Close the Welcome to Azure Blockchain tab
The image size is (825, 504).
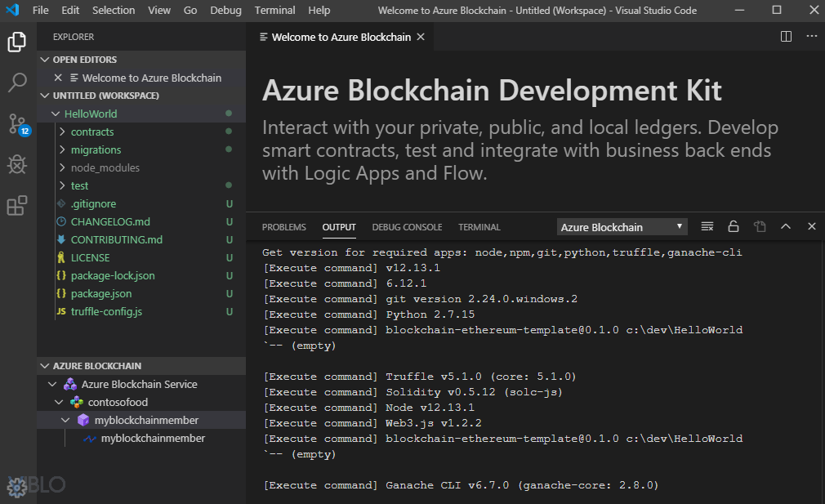[421, 37]
